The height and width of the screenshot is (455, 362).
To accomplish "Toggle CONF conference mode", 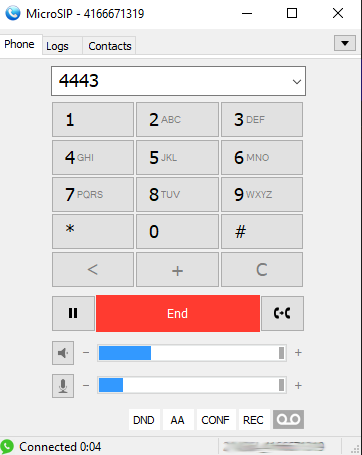I will (x=215, y=420).
